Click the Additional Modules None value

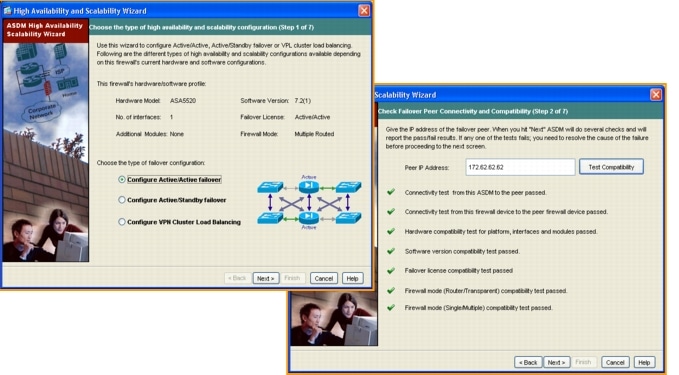[x=177, y=134]
